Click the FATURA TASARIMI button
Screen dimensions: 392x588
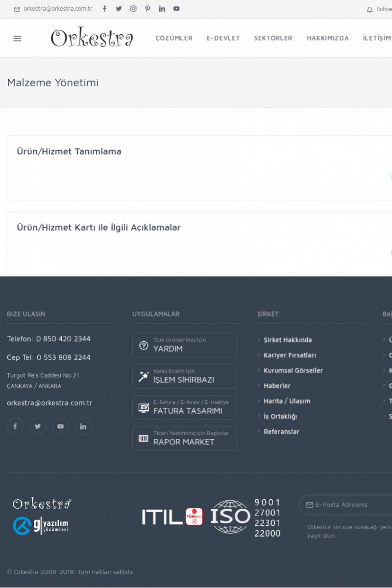pos(184,408)
